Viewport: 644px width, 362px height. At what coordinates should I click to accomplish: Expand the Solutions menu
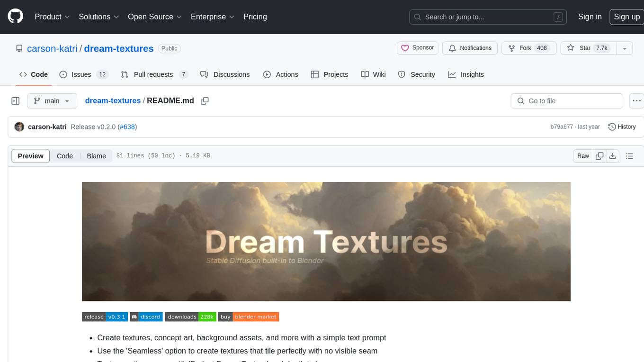coord(98,17)
